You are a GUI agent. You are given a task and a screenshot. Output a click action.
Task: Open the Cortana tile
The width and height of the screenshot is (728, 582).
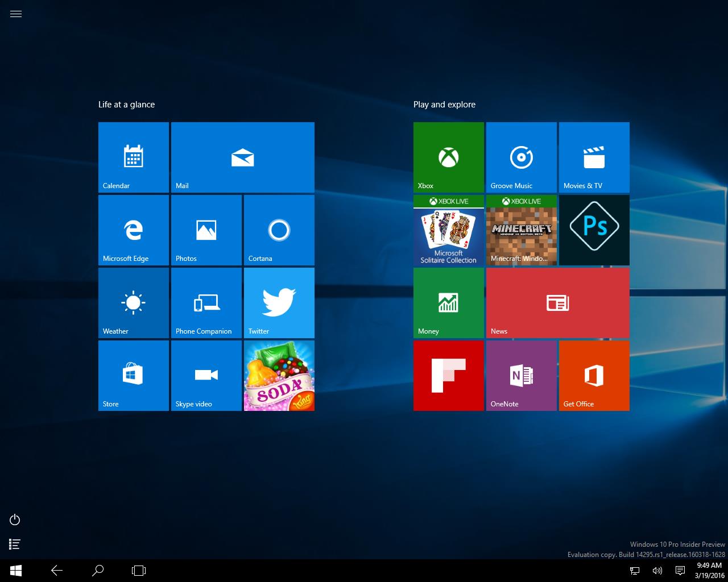coord(279,230)
